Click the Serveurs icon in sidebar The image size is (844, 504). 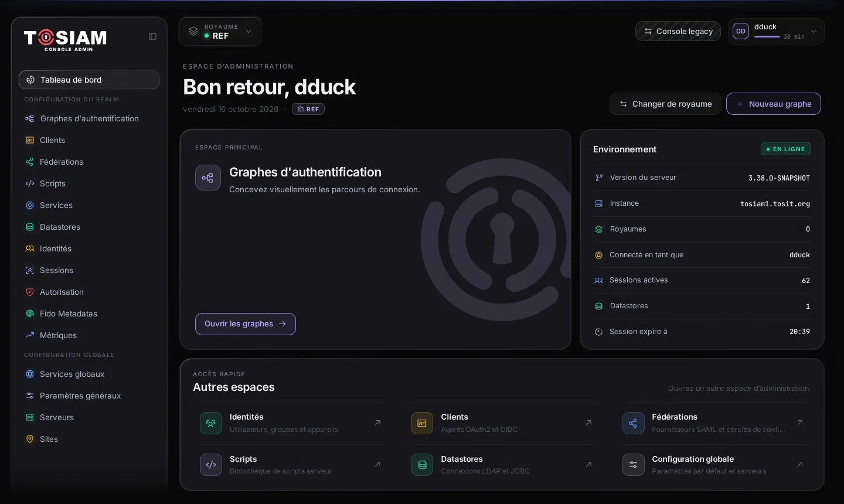pos(30,417)
